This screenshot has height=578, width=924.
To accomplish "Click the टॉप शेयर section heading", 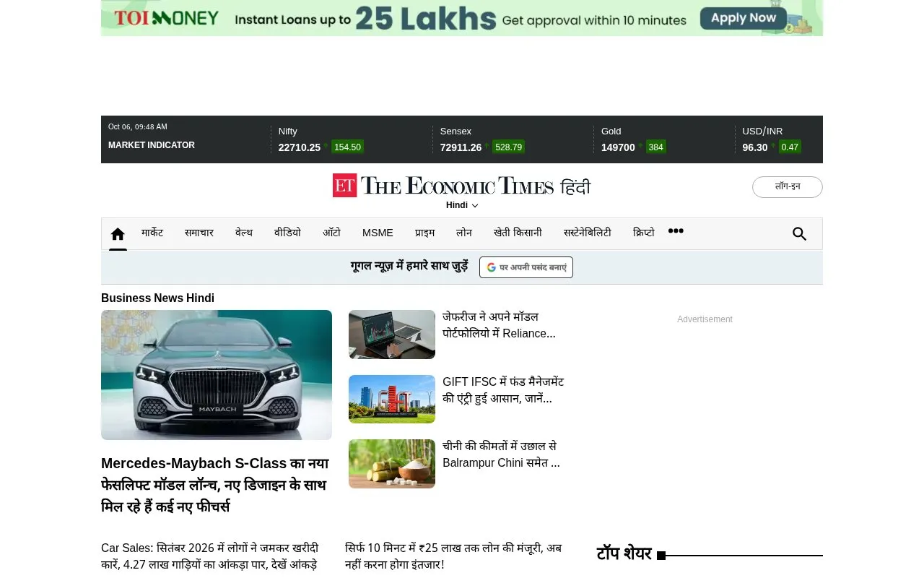I will (x=624, y=554).
